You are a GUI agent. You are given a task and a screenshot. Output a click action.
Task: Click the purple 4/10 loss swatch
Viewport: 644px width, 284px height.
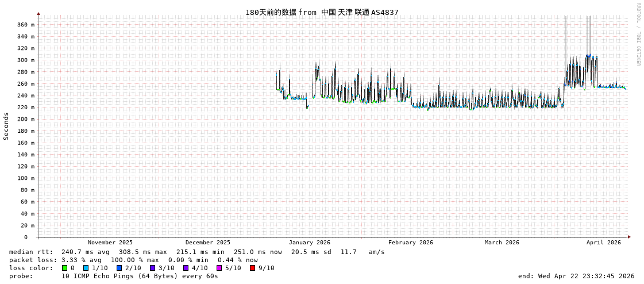point(186,268)
